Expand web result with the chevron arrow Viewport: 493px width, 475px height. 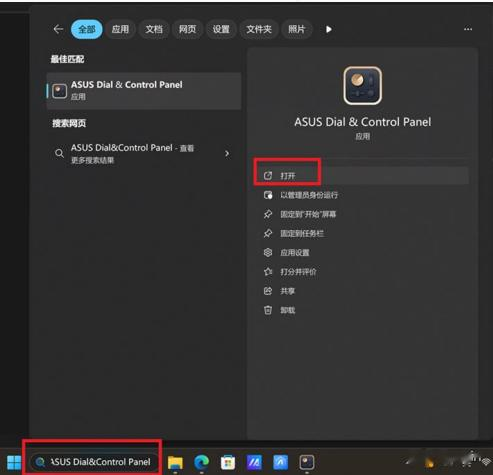[x=227, y=154]
